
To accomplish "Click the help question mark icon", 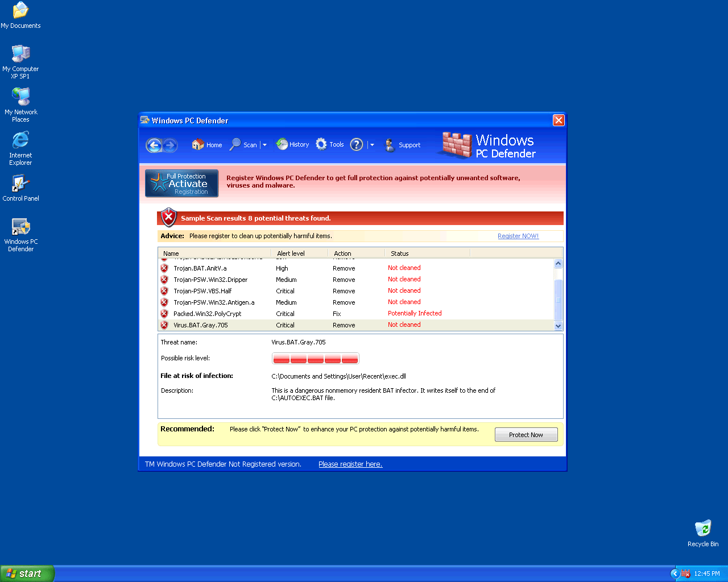I will tap(357, 145).
